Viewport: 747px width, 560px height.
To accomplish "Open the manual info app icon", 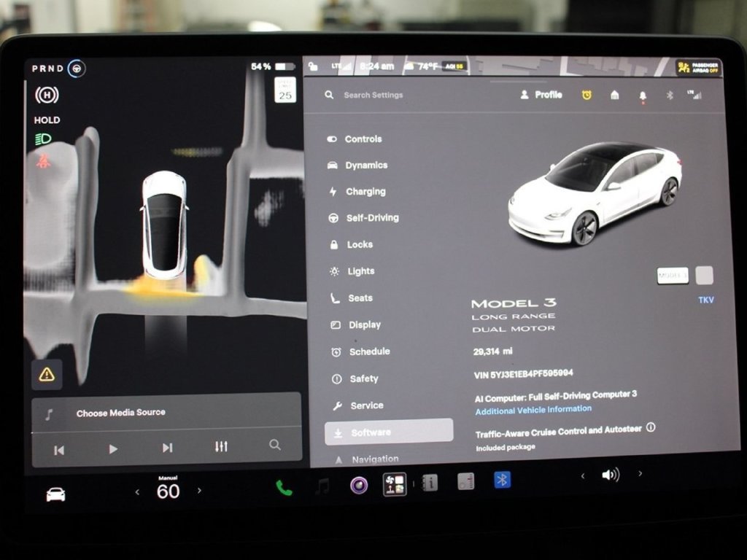I will (430, 483).
